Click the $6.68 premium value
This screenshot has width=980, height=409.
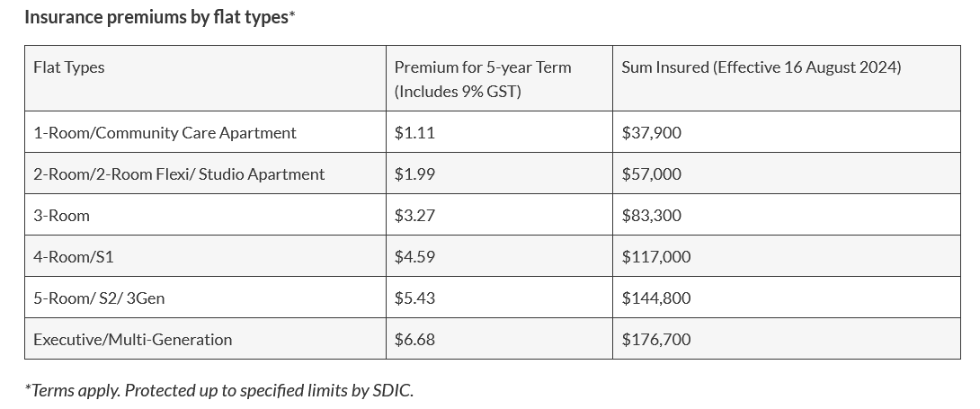click(414, 340)
